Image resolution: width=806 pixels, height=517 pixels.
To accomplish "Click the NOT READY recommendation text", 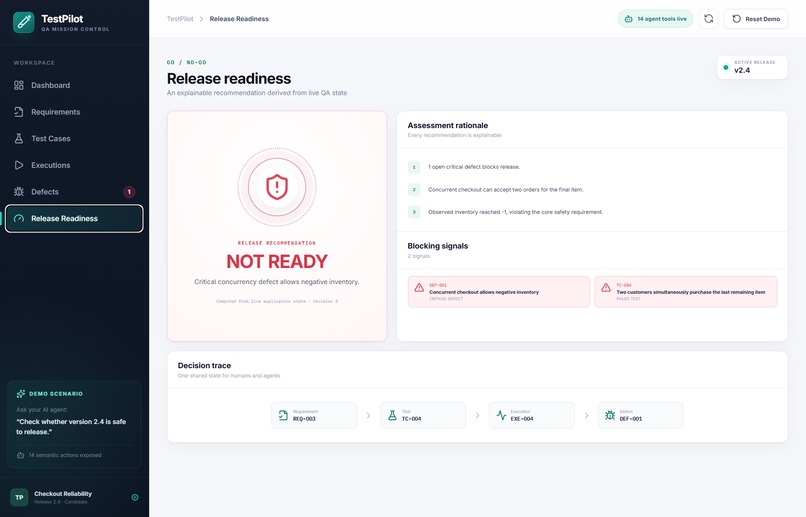I will [277, 262].
